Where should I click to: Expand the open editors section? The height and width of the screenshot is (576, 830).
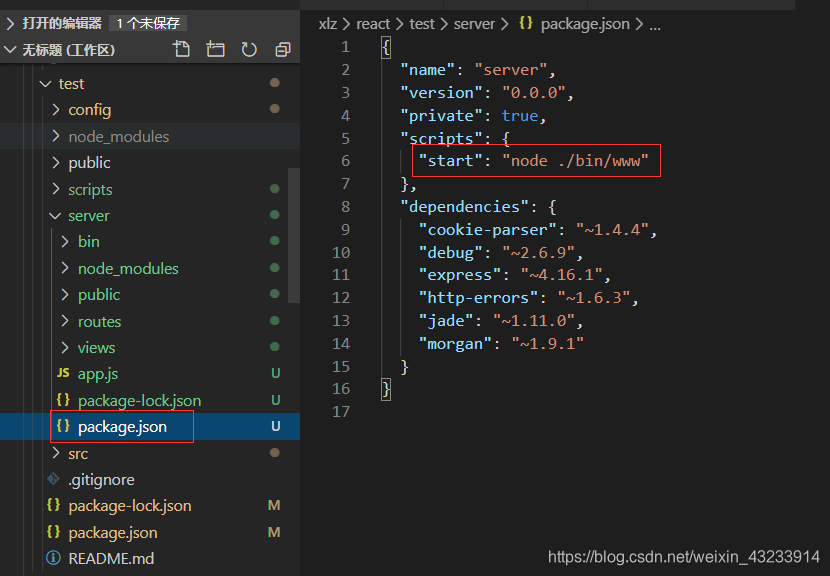point(10,23)
